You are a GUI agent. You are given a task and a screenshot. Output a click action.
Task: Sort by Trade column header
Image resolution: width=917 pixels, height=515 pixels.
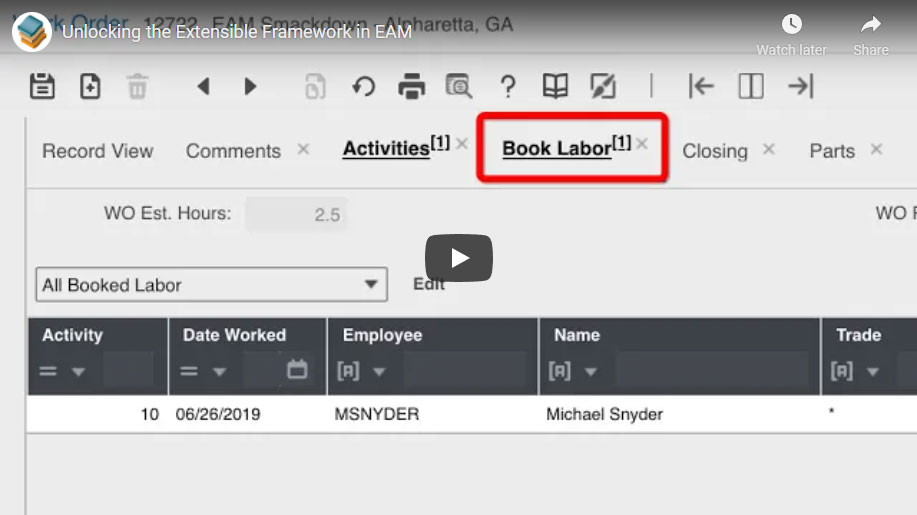[x=858, y=335]
